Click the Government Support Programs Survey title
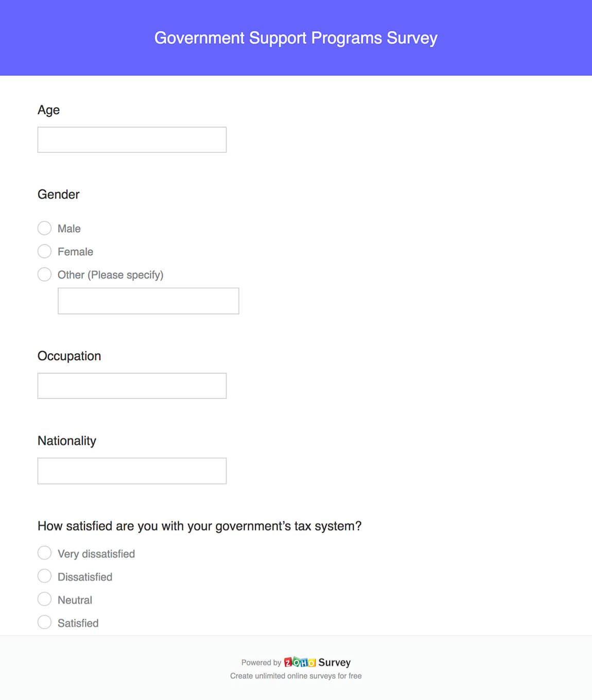 [x=296, y=38]
